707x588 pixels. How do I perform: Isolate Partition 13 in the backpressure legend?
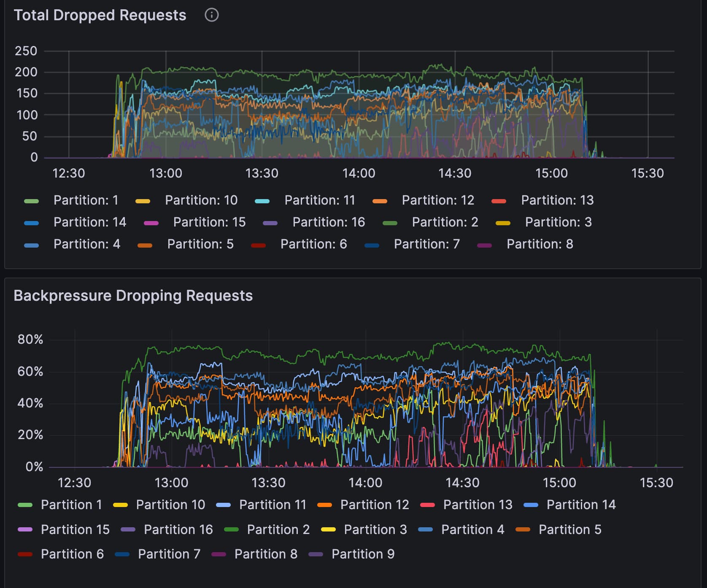[x=477, y=504]
